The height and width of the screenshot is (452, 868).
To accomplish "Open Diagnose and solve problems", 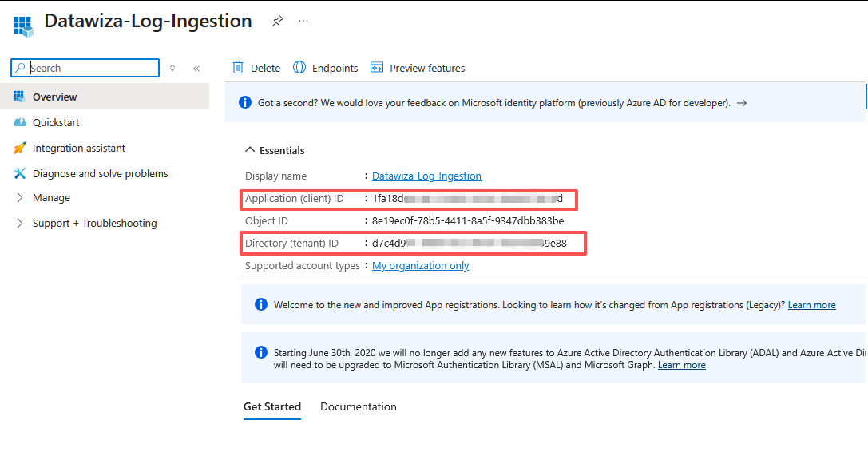I will (100, 173).
